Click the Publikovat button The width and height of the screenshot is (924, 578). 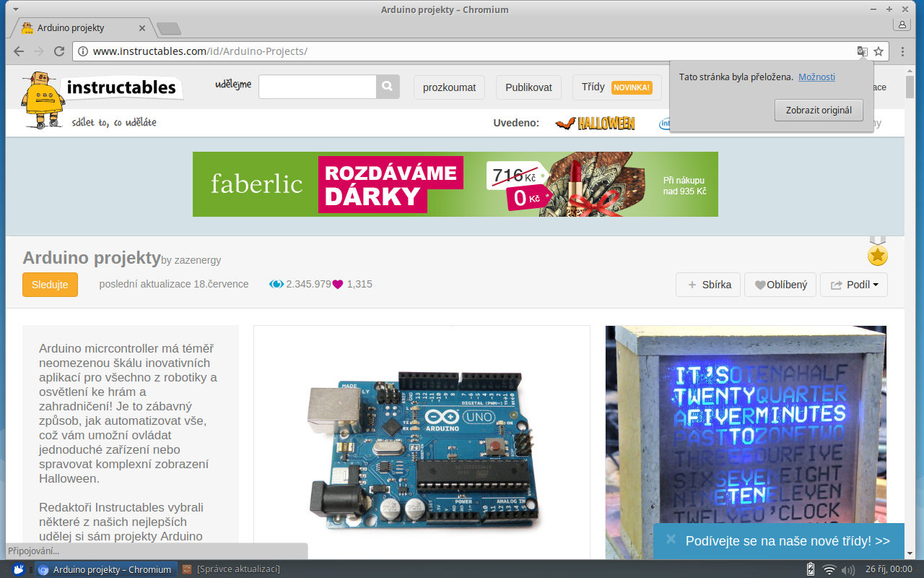[x=528, y=87]
